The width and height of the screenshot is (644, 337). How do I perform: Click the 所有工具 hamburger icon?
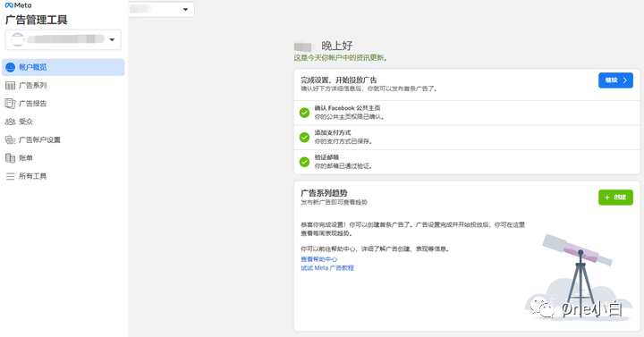pyautogui.click(x=10, y=176)
